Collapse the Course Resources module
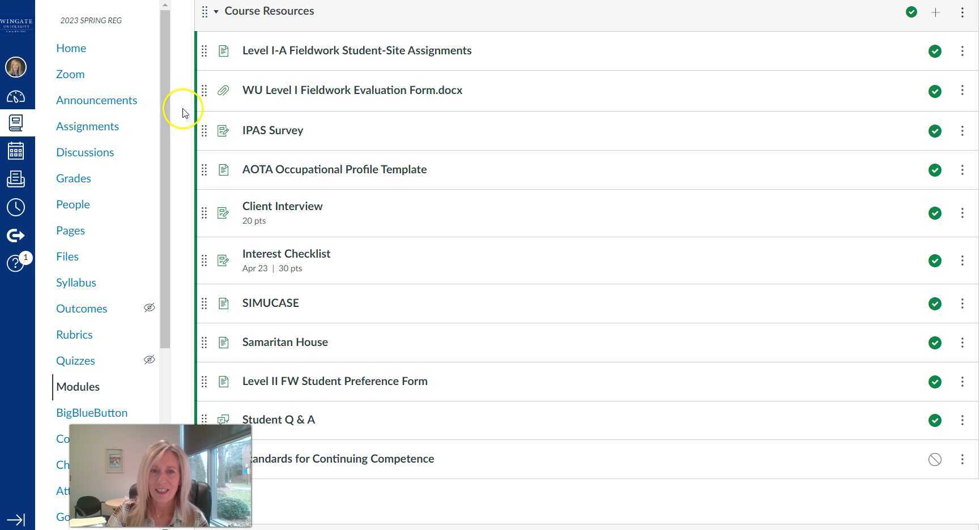Screen dimensions: 980x530 pos(216,11)
